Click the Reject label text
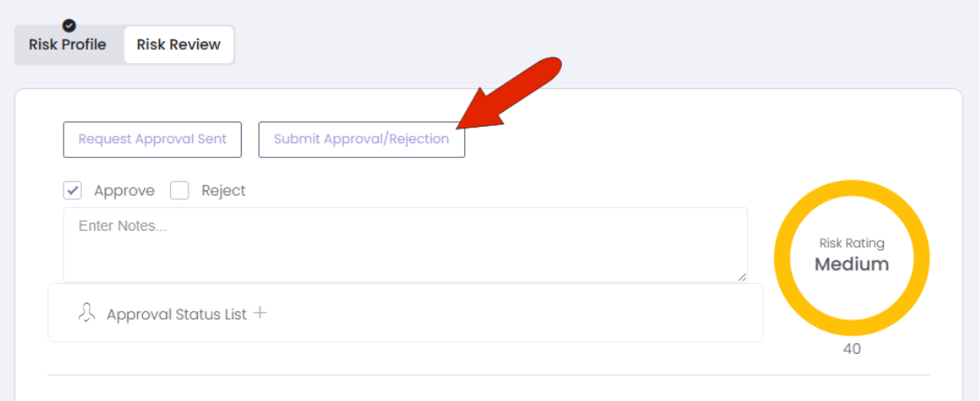This screenshot has height=401, width=980. click(x=223, y=190)
